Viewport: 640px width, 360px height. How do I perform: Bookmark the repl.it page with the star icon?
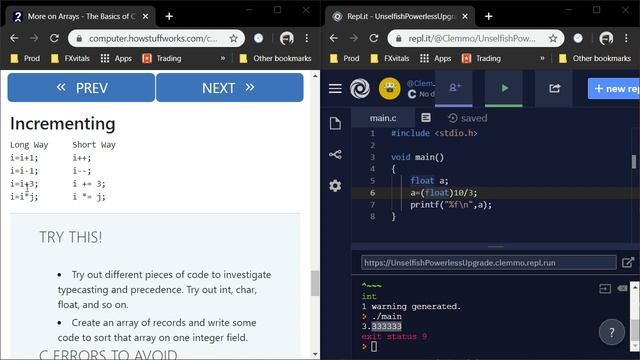pos(553,38)
